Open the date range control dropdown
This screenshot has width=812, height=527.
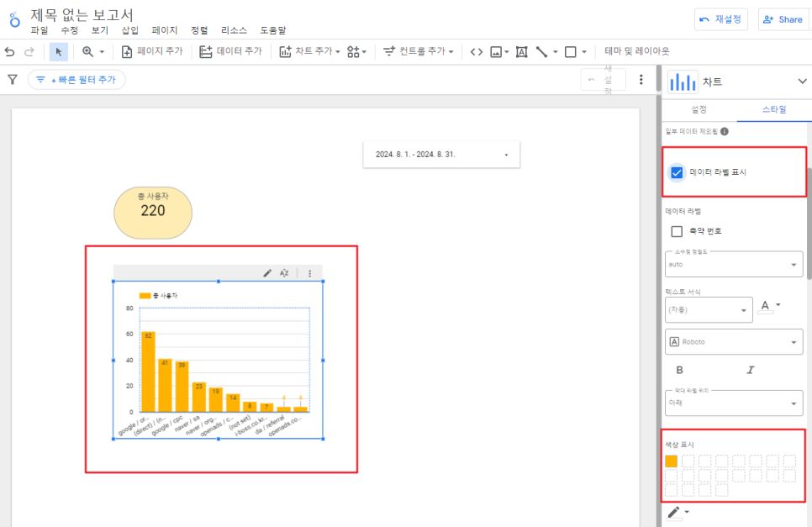click(x=441, y=155)
